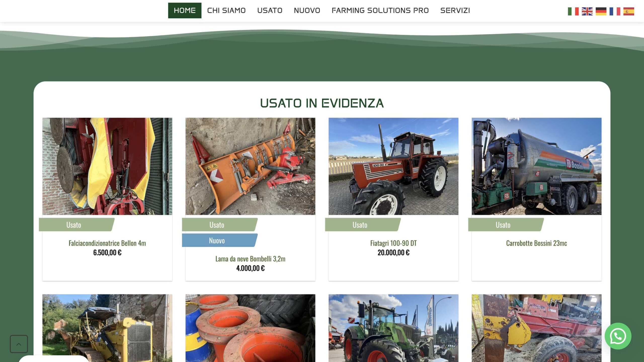Navigate to FARMING SOLUTIONS PRO

(x=380, y=11)
